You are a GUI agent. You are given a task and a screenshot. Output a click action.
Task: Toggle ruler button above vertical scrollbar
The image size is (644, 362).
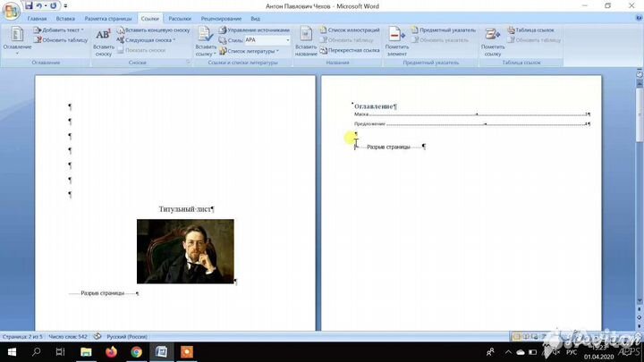pyautogui.click(x=640, y=74)
